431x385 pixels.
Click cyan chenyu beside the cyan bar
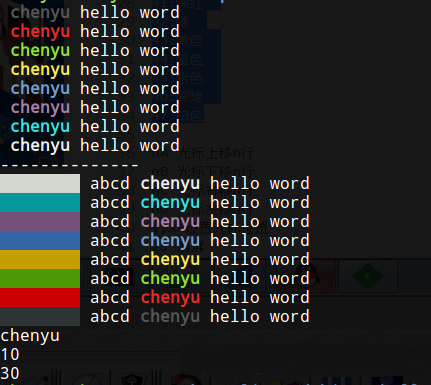click(x=170, y=203)
